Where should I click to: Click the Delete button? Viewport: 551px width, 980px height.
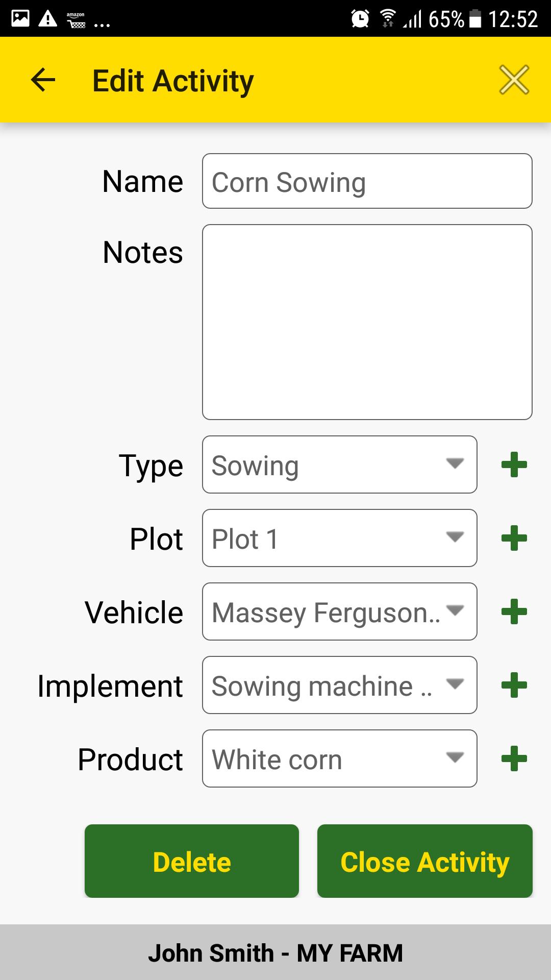point(192,861)
